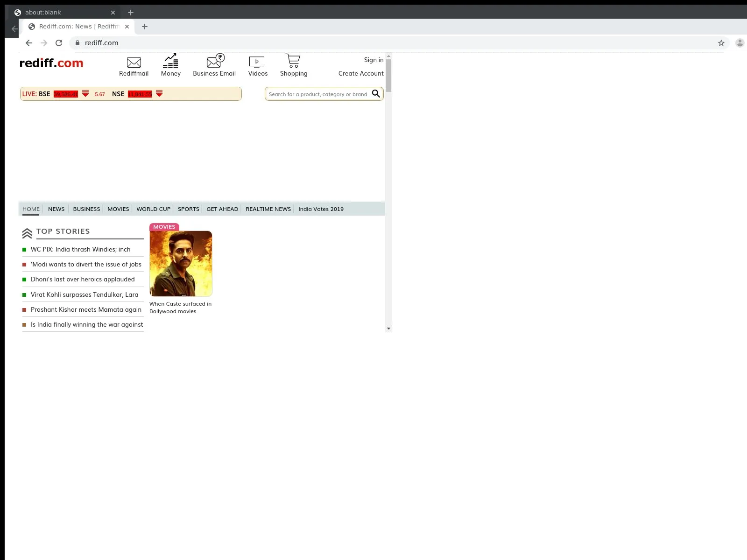747x560 pixels.
Task: Open Virat Kohli surpasses Tendulkar story
Action: click(x=85, y=294)
